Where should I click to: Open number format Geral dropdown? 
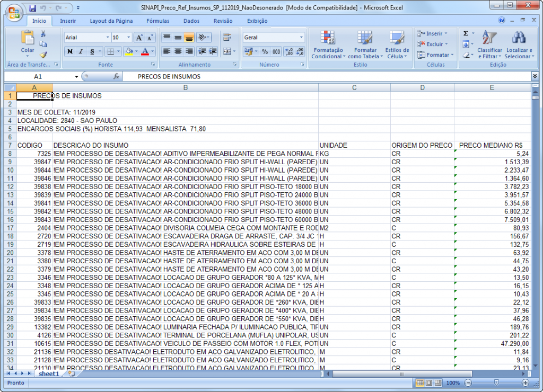[x=301, y=38]
